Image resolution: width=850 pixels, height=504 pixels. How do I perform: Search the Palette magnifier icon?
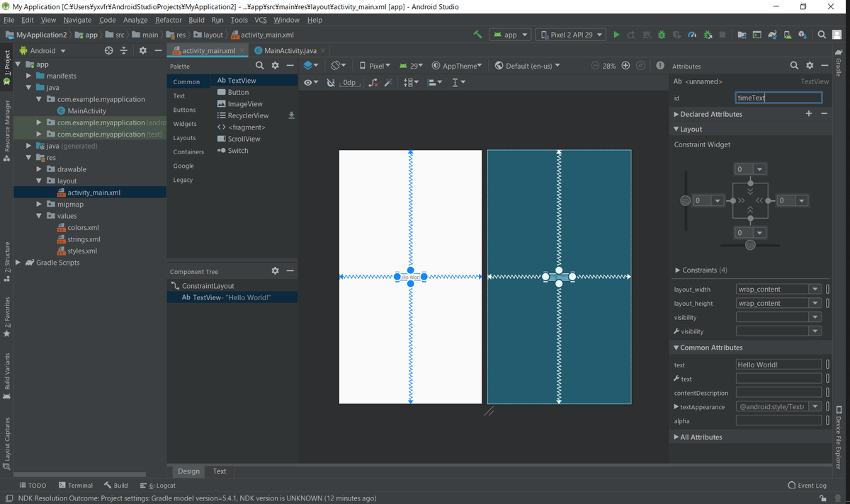click(259, 65)
